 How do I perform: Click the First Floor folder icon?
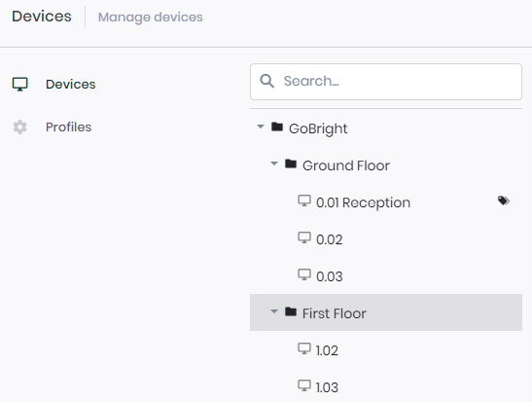pyautogui.click(x=291, y=311)
